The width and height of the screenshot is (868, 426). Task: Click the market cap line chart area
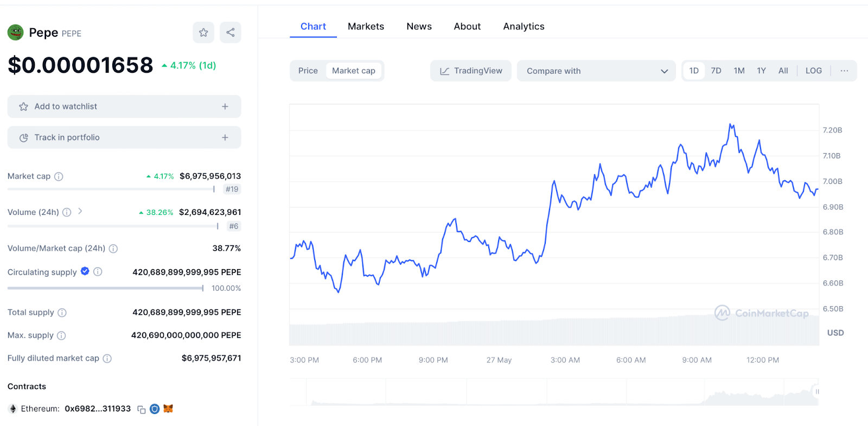(x=554, y=225)
